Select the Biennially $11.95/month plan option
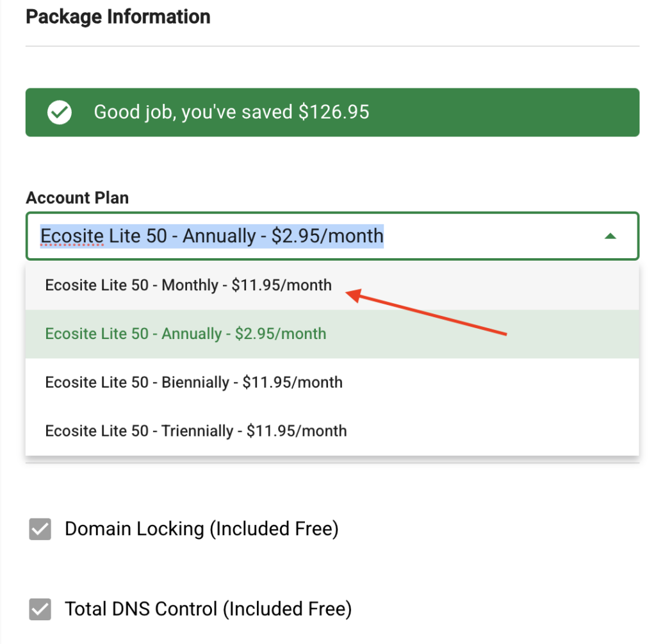 click(193, 383)
